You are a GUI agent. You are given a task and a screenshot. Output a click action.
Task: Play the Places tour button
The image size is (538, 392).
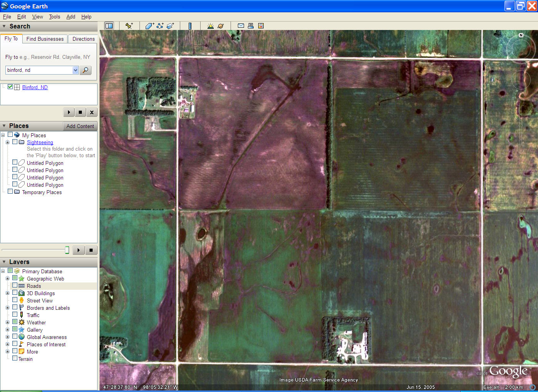pyautogui.click(x=79, y=250)
